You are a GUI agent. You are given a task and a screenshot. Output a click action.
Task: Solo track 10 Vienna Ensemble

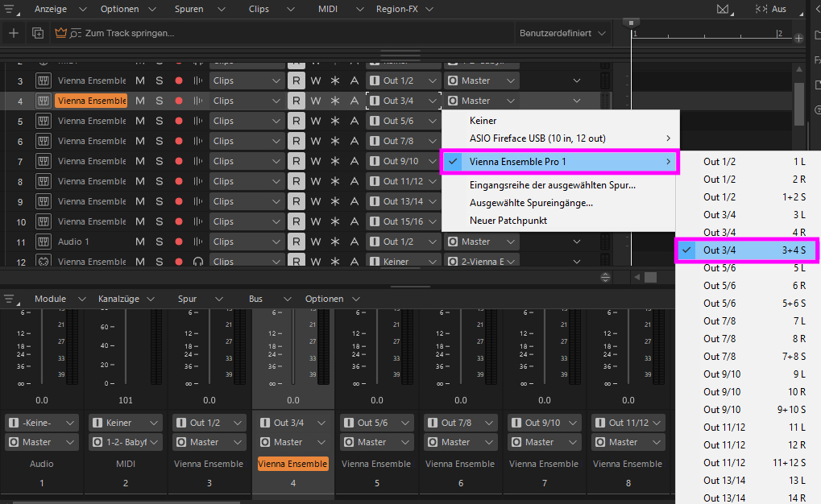[160, 222]
